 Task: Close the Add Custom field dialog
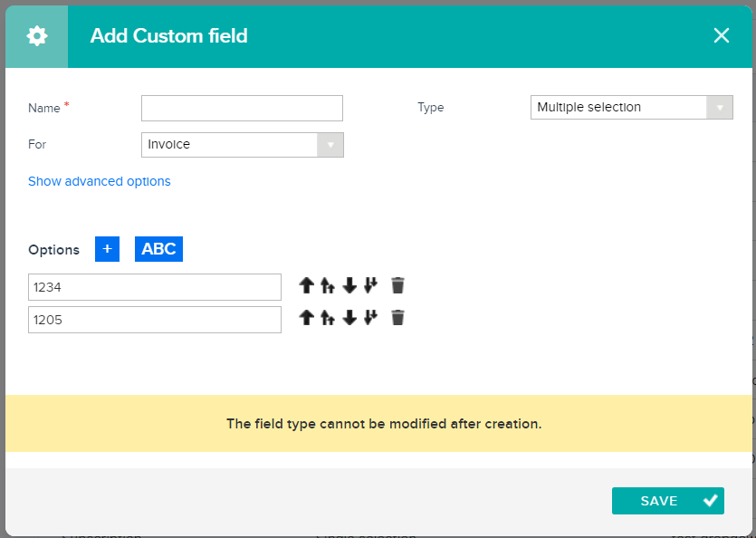point(721,36)
